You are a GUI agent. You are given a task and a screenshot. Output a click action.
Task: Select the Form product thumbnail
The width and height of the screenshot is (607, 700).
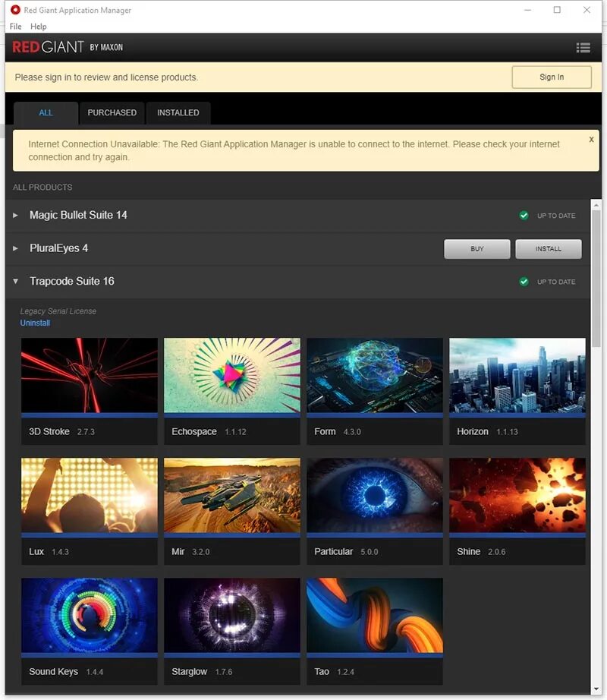pyautogui.click(x=375, y=375)
